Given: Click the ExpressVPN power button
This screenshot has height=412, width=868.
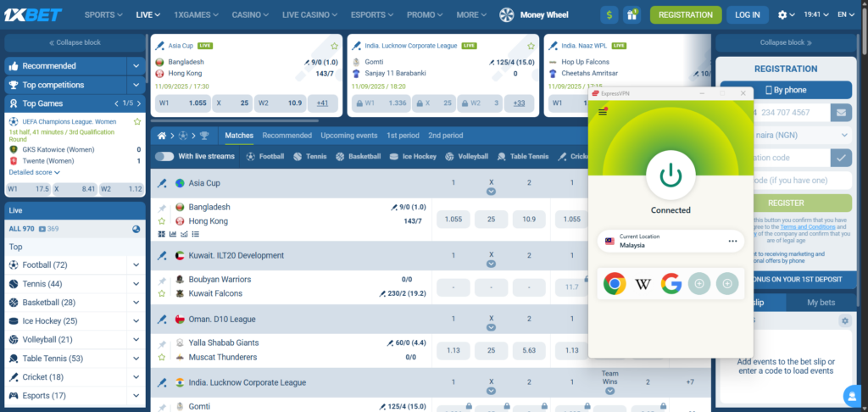Looking at the screenshot, I should click(670, 175).
